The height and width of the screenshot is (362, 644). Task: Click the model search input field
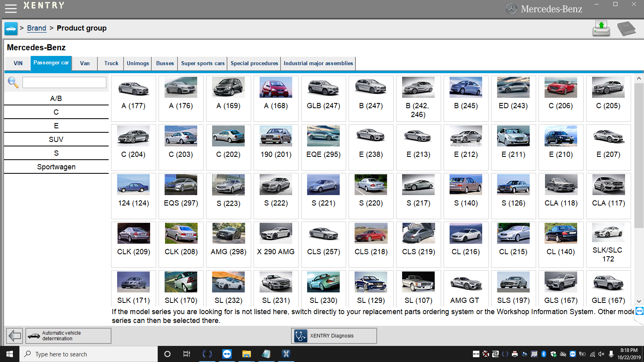click(64, 82)
